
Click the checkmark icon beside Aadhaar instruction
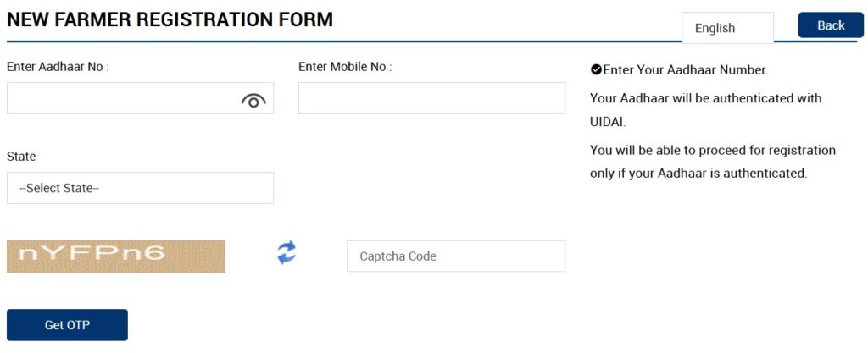[x=596, y=69]
